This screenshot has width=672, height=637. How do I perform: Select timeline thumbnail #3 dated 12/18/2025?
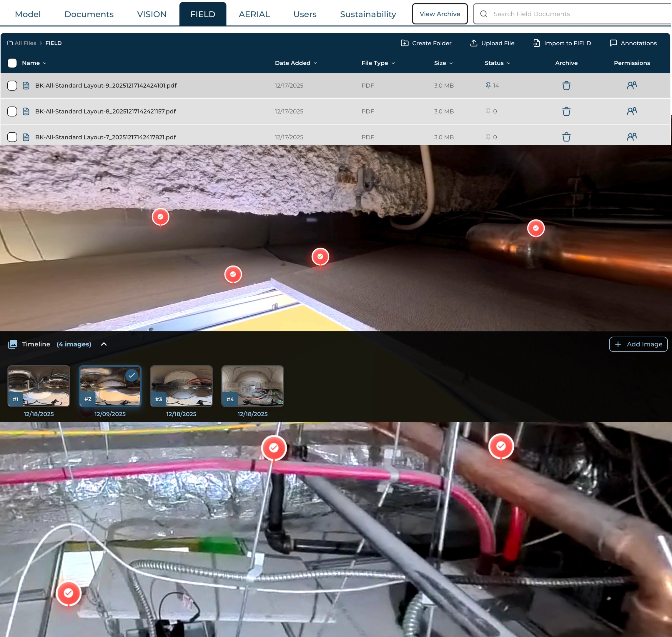(x=181, y=386)
